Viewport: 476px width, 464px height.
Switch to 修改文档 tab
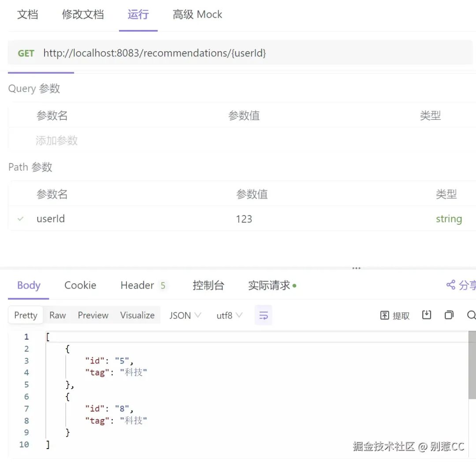coord(83,15)
